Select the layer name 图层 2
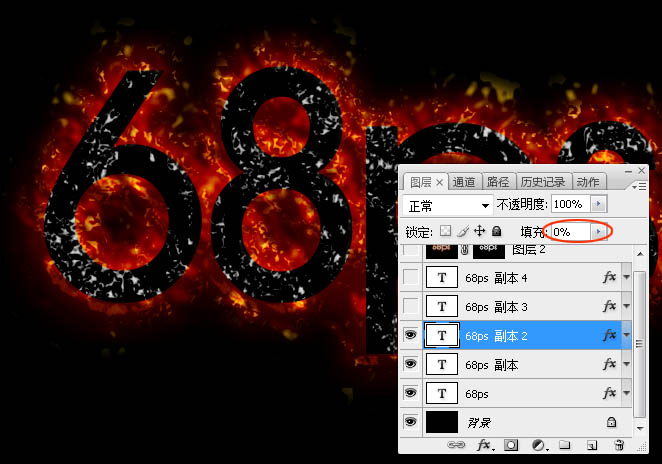 coord(529,250)
